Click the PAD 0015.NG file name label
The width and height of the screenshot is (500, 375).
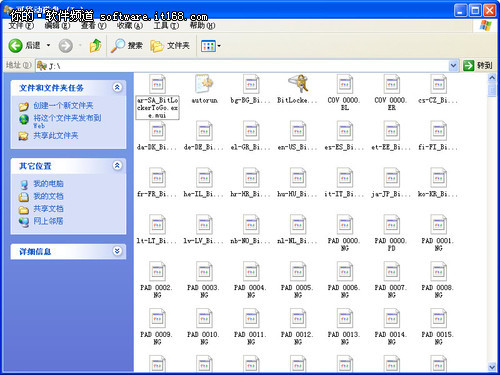[x=438, y=338]
